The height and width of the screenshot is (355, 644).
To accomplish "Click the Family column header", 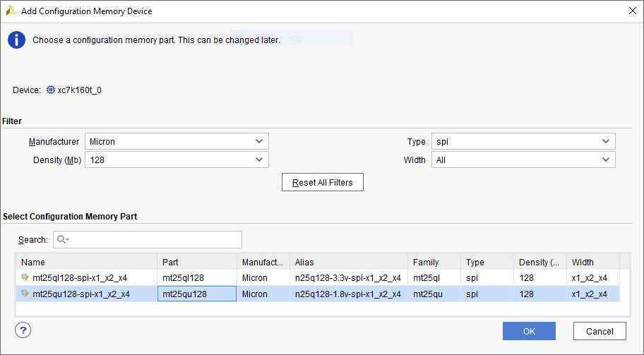I will (x=434, y=263).
